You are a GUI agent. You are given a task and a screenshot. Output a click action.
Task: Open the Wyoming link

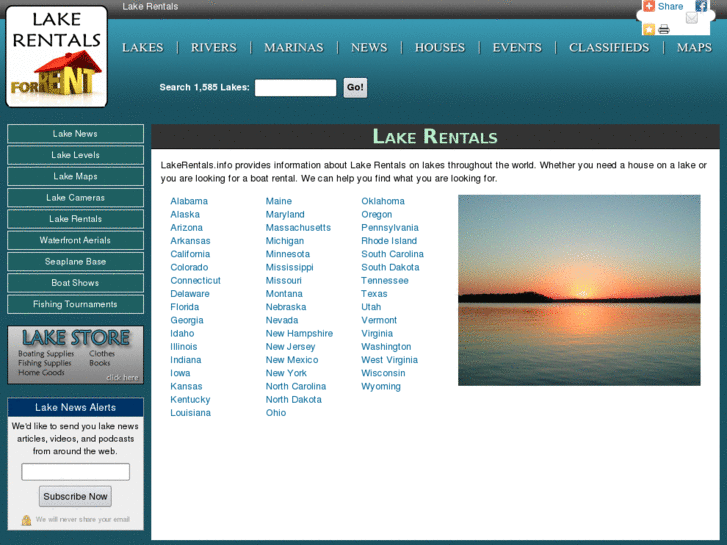click(381, 386)
